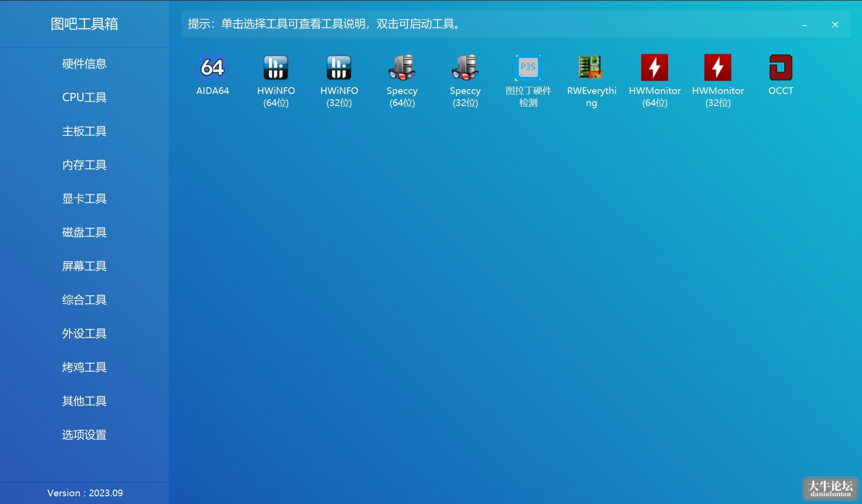Go to 外设工具 category
The height and width of the screenshot is (504, 862).
pos(84,333)
